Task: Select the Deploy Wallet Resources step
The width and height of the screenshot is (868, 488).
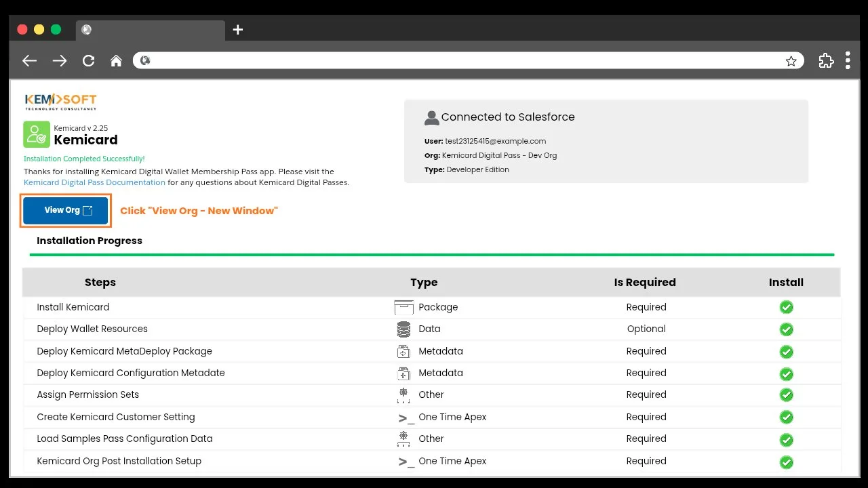Action: click(432, 329)
